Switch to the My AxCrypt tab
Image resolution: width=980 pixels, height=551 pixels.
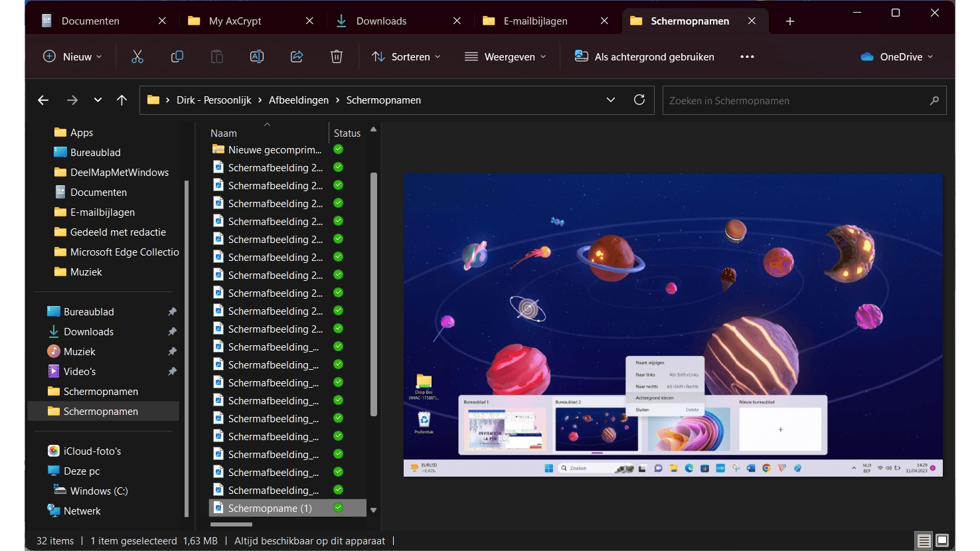coord(235,21)
